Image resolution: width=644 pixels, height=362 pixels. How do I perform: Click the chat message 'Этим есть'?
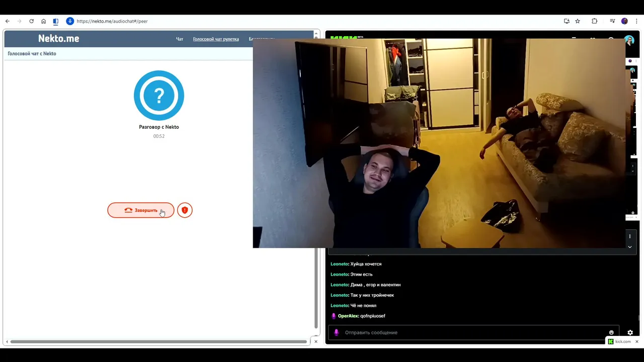[x=361, y=274]
